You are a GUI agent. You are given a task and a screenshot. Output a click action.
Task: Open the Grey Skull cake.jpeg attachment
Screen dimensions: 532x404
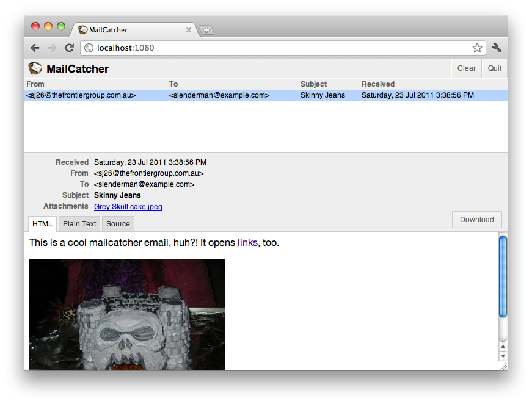click(x=128, y=207)
